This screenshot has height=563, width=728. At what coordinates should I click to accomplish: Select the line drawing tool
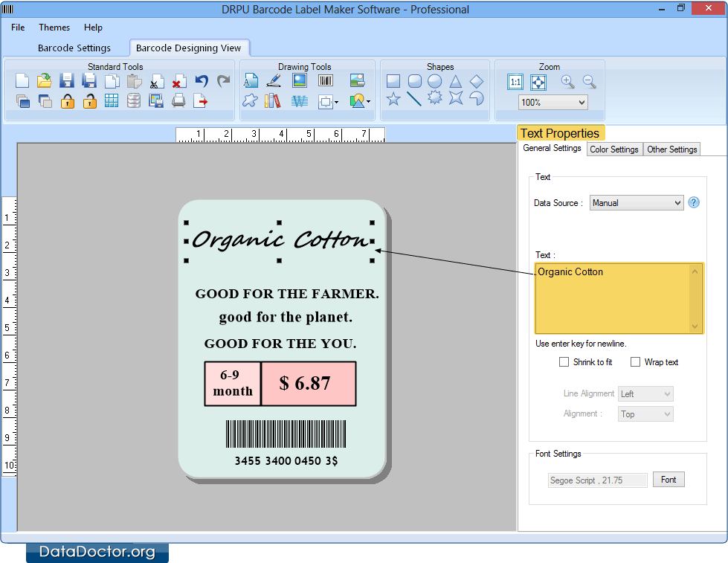click(x=413, y=98)
